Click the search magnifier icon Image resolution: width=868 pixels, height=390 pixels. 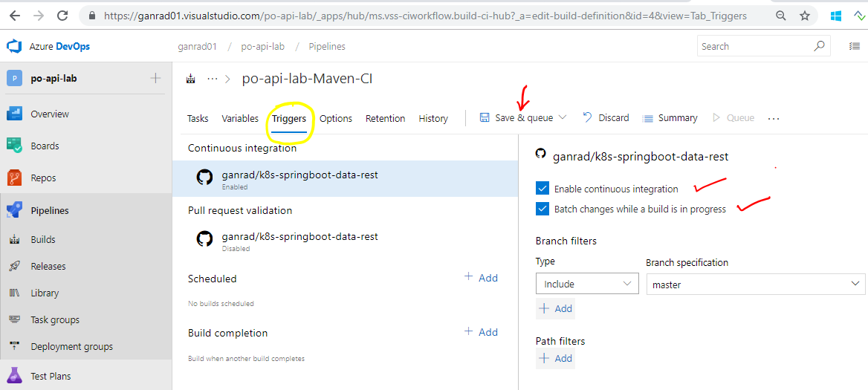[819, 47]
